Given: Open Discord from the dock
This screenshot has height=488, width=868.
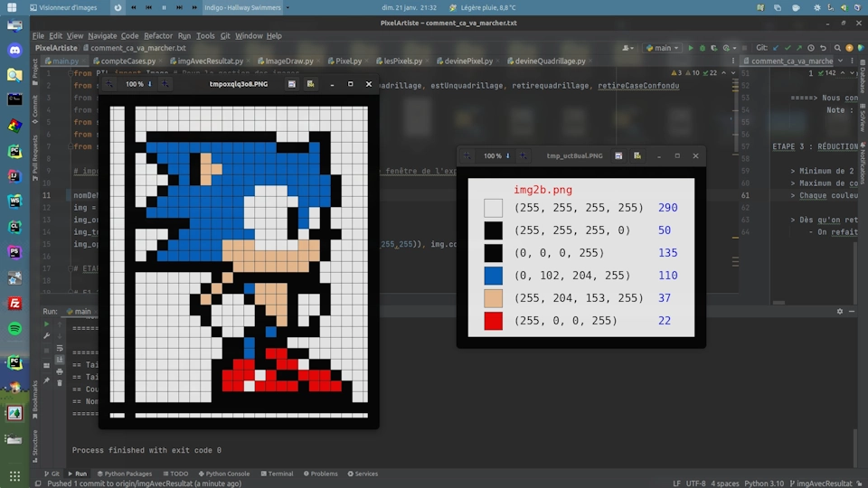Looking at the screenshot, I should (14, 50).
